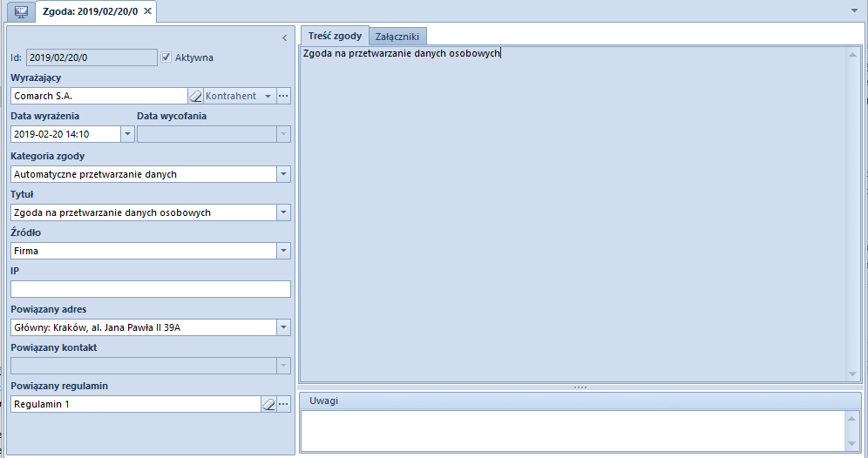The image size is (868, 458).
Task: Open the Kategoria zgody dropdown
Action: pyautogui.click(x=283, y=174)
